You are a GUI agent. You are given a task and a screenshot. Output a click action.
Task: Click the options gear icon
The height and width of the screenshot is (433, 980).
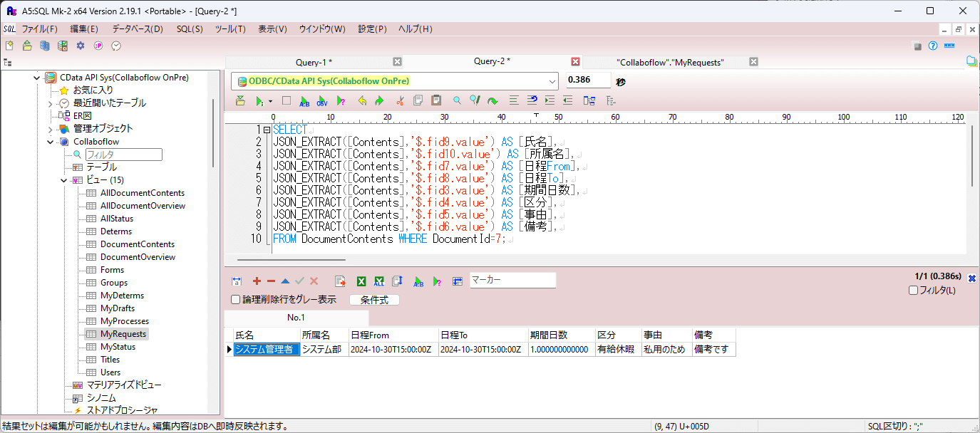pyautogui.click(x=81, y=46)
